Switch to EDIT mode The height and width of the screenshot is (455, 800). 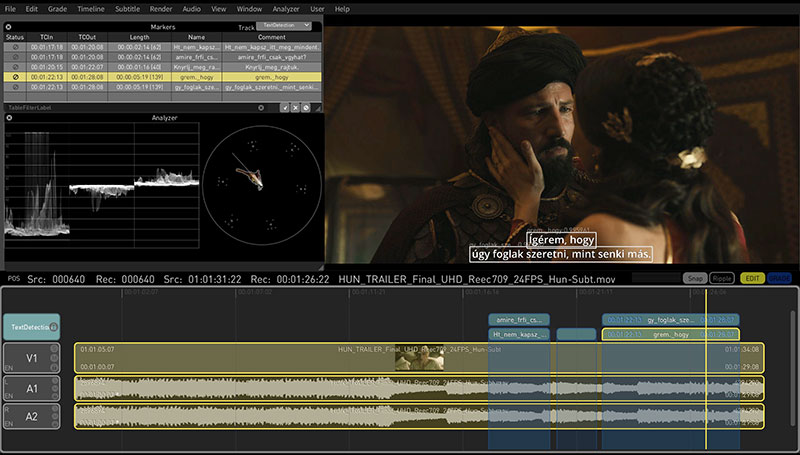pyautogui.click(x=753, y=279)
